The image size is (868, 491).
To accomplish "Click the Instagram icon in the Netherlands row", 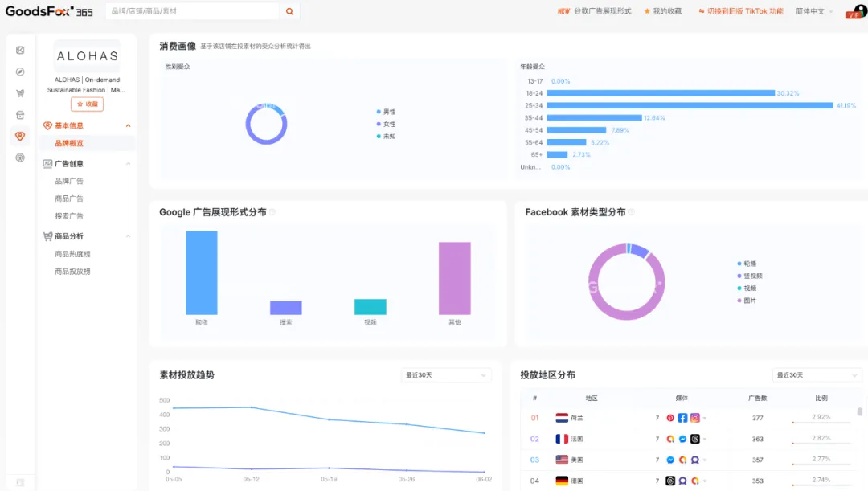I will pos(694,418).
